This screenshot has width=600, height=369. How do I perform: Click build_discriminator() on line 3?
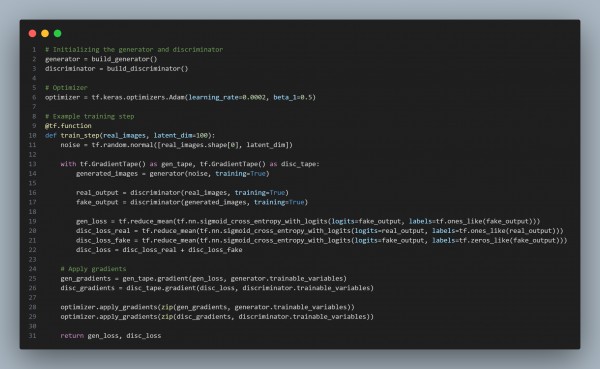[x=147, y=69]
